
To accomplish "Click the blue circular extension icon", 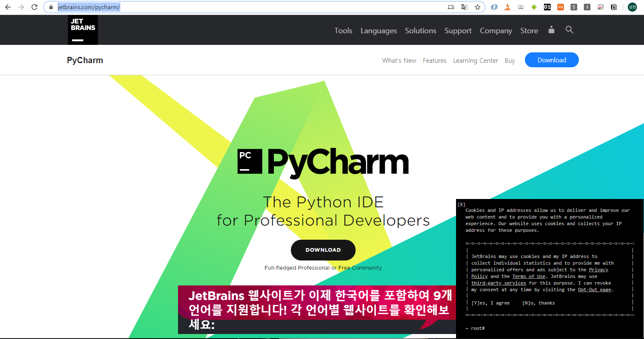I will [x=494, y=7].
